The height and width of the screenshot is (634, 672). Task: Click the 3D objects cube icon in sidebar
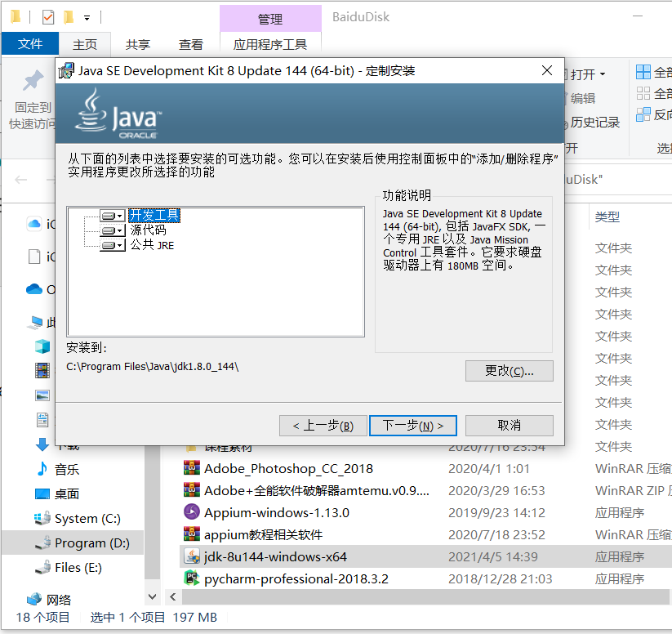click(42, 346)
